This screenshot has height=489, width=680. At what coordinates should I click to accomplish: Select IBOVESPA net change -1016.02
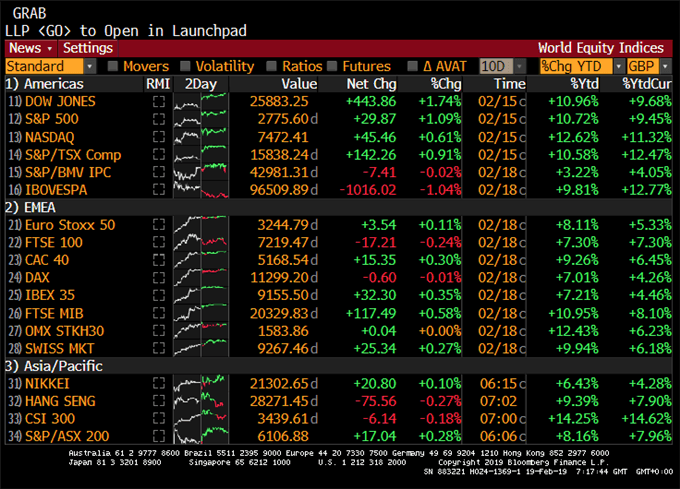[x=368, y=190]
